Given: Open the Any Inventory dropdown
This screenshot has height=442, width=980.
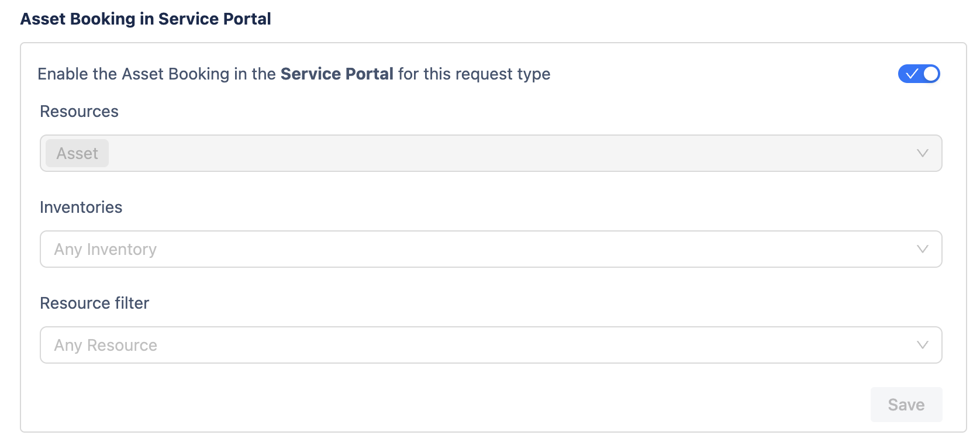Looking at the screenshot, I should (491, 249).
